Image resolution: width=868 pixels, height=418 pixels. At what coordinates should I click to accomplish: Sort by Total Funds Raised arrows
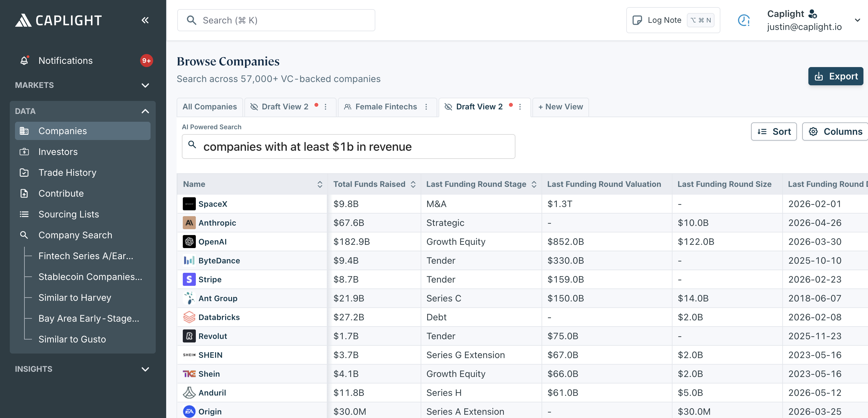[413, 184]
